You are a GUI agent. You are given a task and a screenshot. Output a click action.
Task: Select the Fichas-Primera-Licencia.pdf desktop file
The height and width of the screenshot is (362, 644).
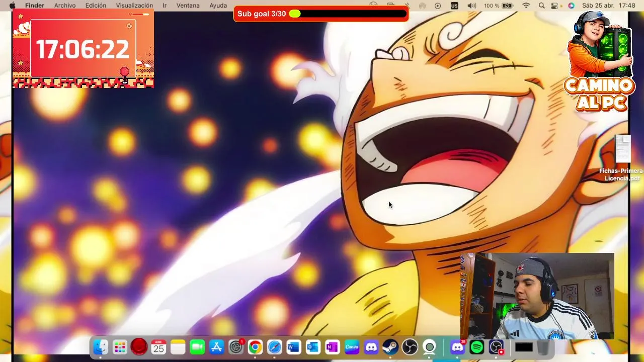[x=623, y=158]
